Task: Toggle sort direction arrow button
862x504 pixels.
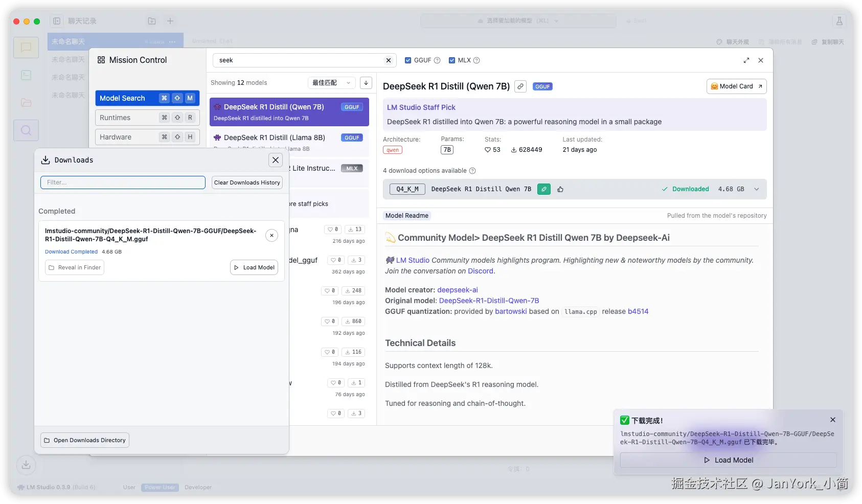Action: (366, 83)
